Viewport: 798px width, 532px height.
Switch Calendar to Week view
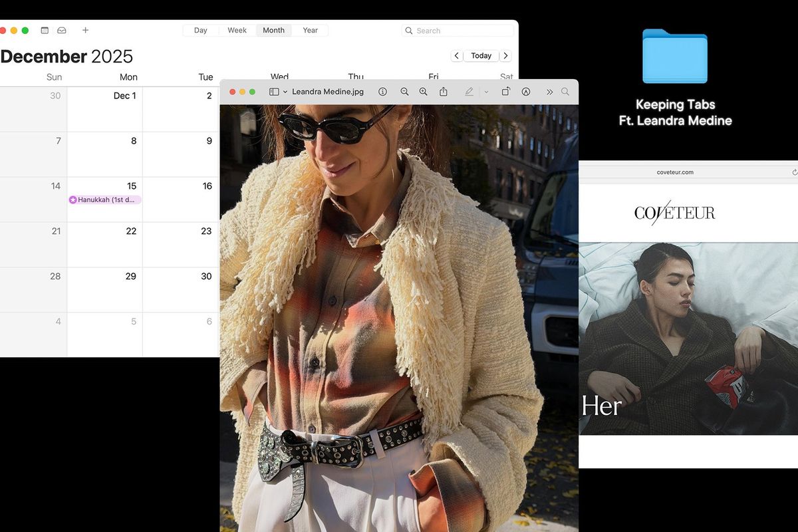pos(236,30)
